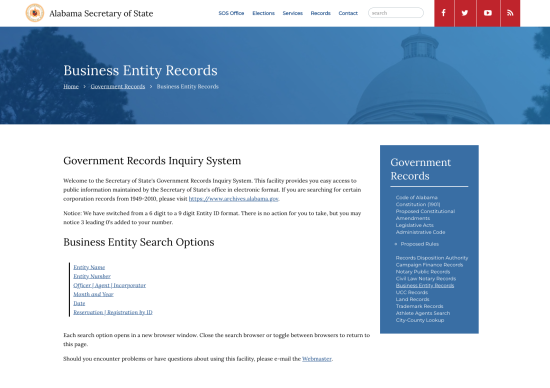Screen dimensions: 550x388
Task: Visit the archives.alabama.gov link
Action: [x=234, y=199]
